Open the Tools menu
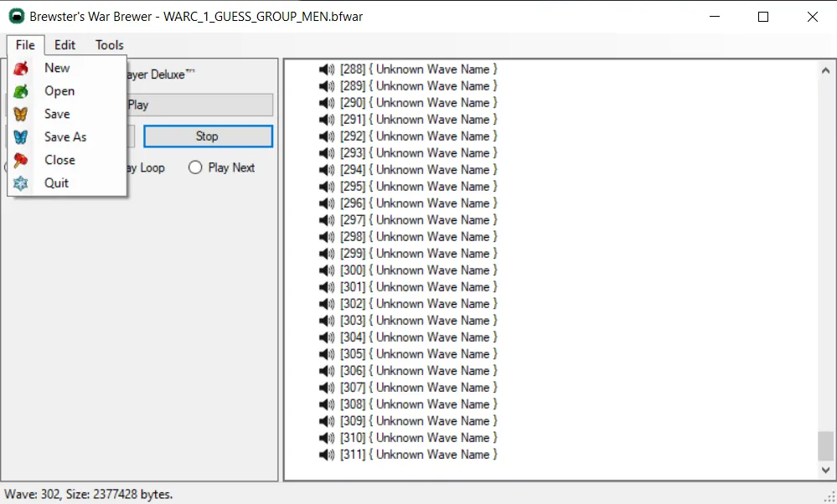 tap(109, 45)
